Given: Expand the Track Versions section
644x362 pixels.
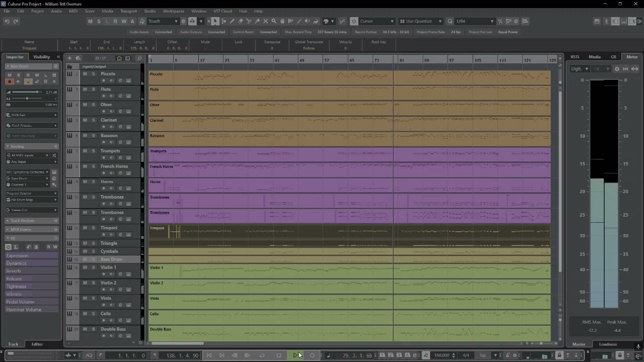Looking at the screenshot, I should point(32,221).
